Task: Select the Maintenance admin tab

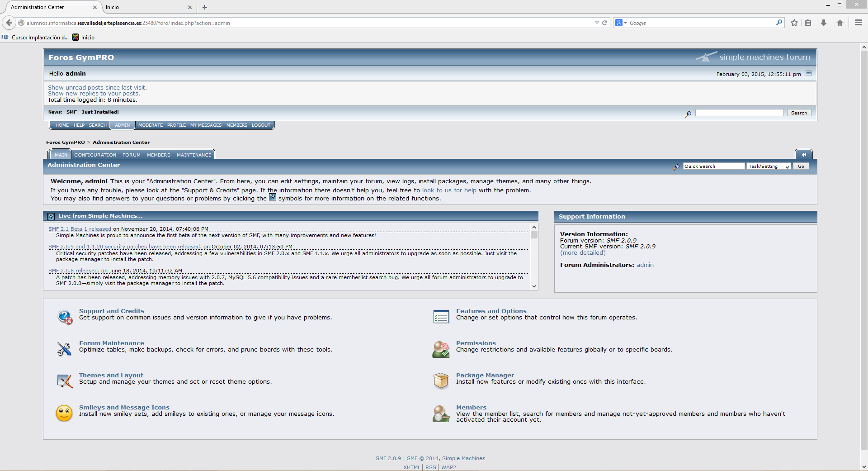Action: 194,155
